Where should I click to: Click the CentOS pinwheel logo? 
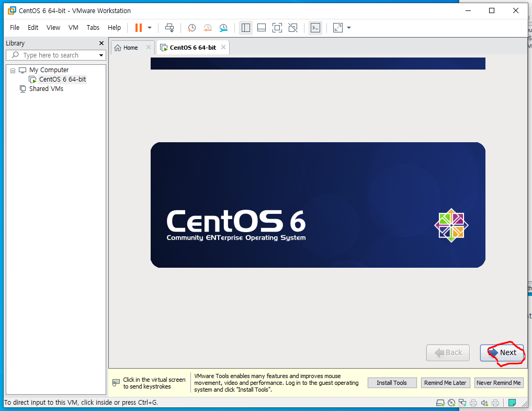(451, 225)
